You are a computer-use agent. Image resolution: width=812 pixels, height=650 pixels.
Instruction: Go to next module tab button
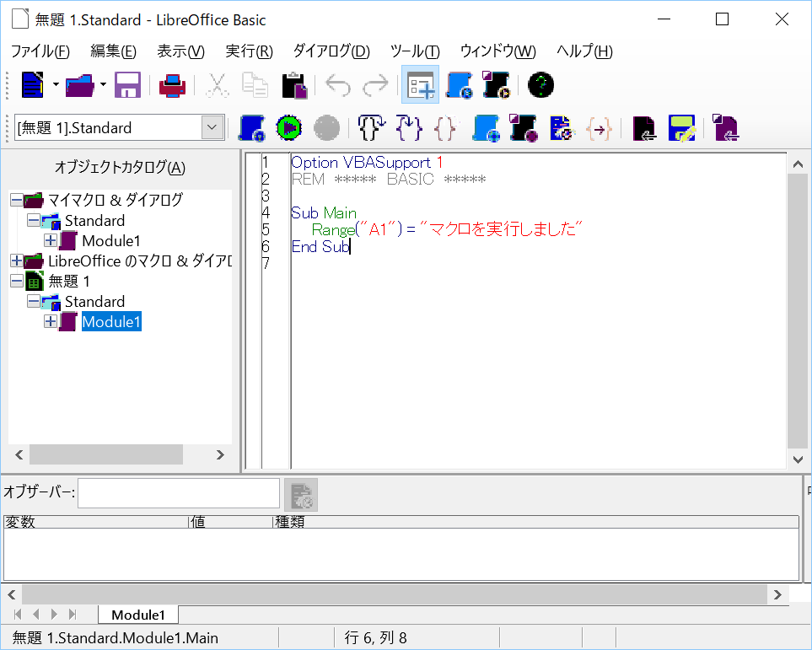point(54,615)
